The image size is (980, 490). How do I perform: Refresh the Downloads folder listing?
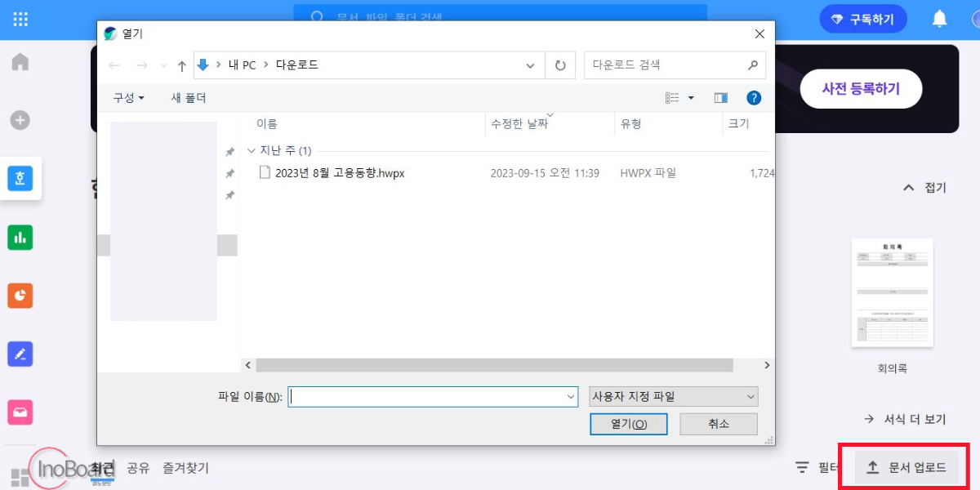tap(560, 65)
